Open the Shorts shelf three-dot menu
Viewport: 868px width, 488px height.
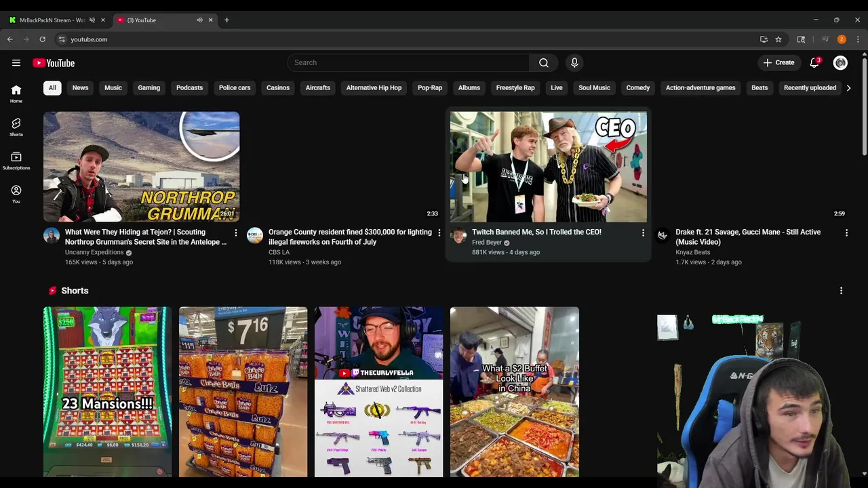point(841,291)
